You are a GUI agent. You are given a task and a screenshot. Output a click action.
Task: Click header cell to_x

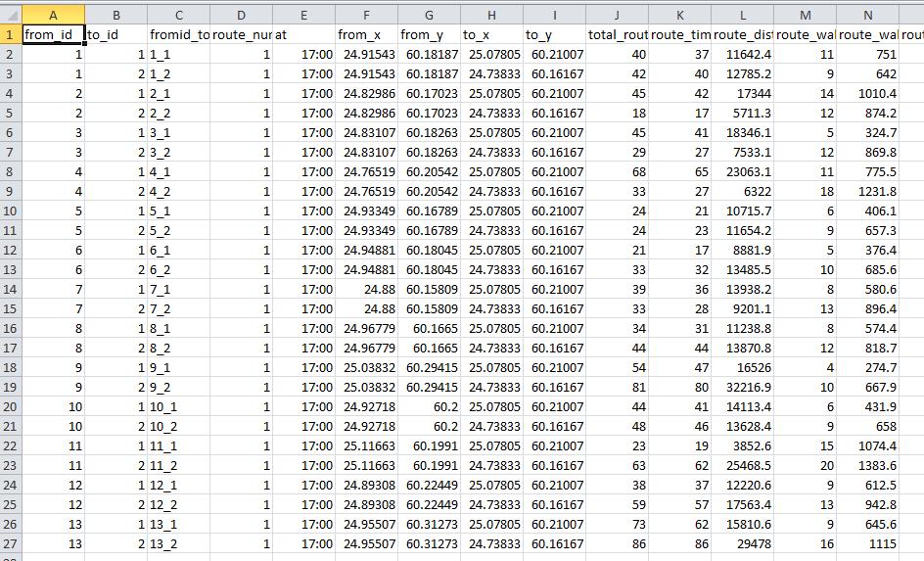[x=492, y=35]
